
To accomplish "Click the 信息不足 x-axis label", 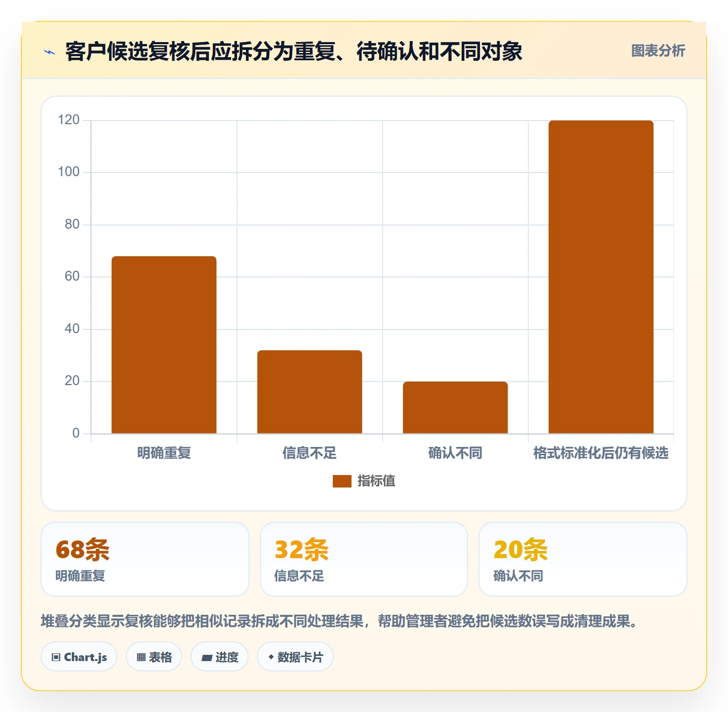I will click(309, 453).
